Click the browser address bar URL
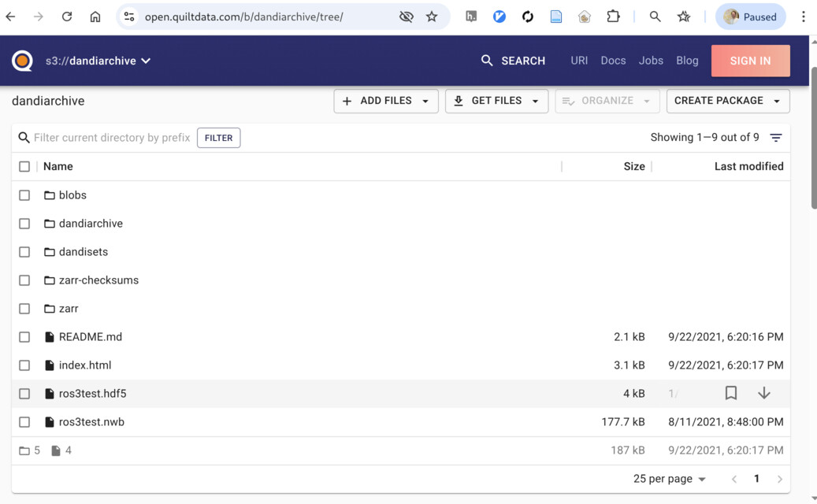Screen dimensions: 817x504 pyautogui.click(x=244, y=17)
